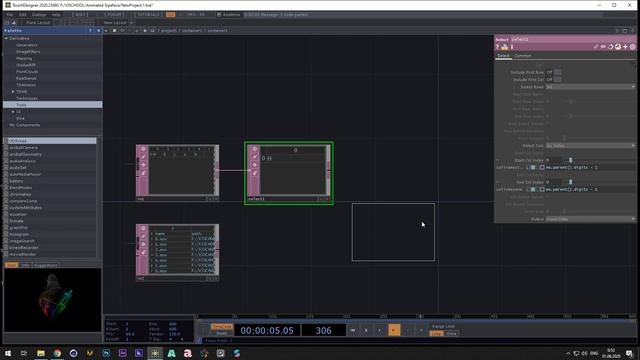640x360 pixels.
Task: Switch to the Common parameter page
Action: click(522, 56)
